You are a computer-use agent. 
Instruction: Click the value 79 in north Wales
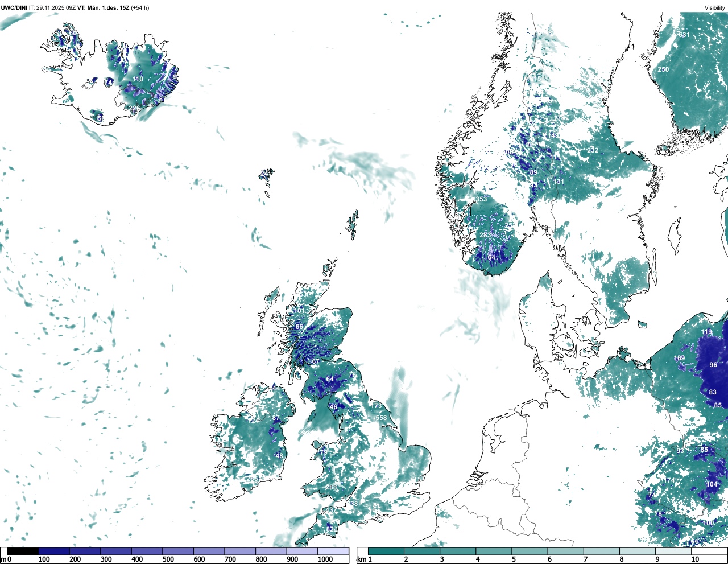click(324, 452)
